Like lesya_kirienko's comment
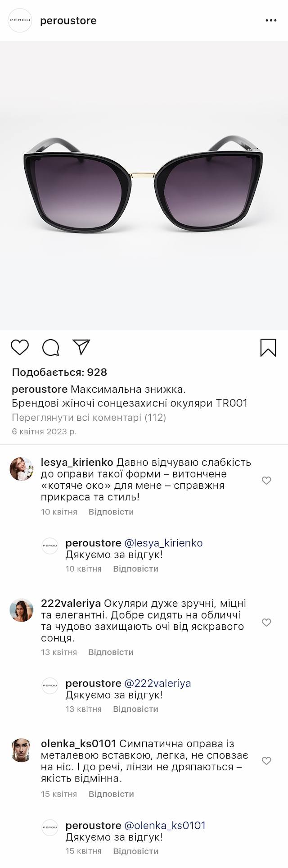Viewport: 288px width, 868px height. pos(266,481)
